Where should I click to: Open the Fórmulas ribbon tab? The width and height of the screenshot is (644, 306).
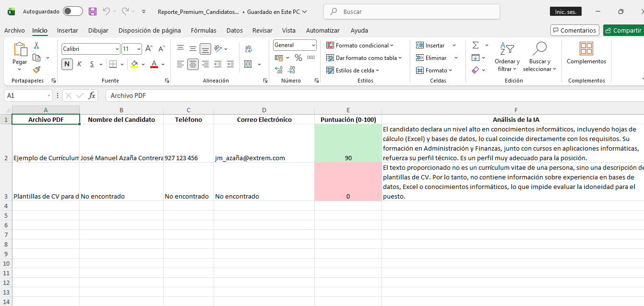(x=203, y=30)
